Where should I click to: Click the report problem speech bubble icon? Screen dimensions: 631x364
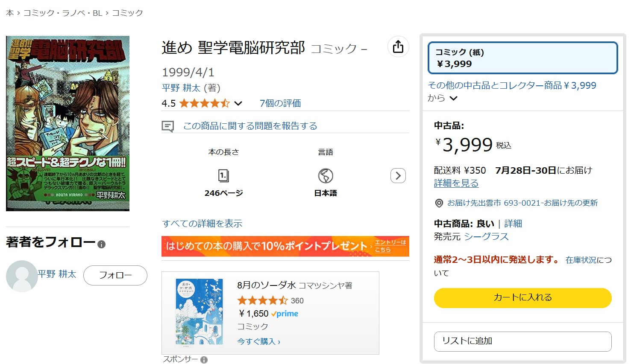point(168,126)
